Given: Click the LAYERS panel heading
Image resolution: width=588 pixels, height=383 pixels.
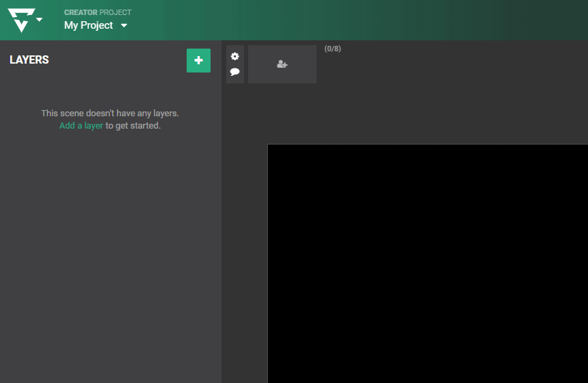Looking at the screenshot, I should pyautogui.click(x=29, y=60).
